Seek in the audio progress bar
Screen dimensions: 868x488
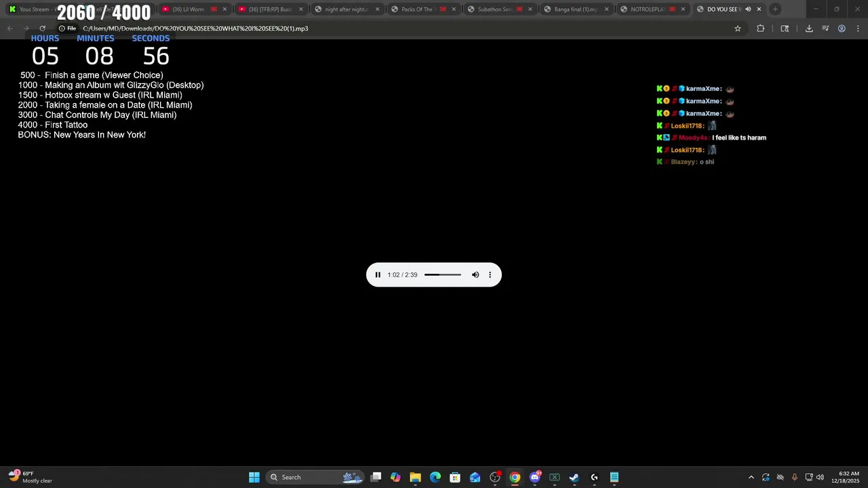[443, 274]
